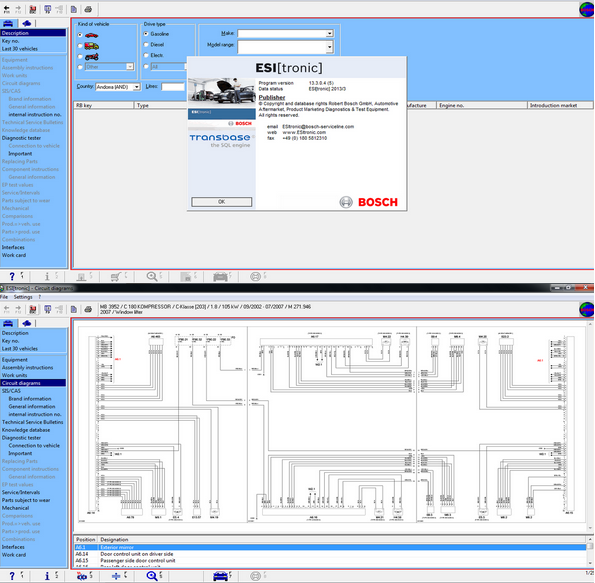Click the www.ESItronic.com web address in the dialog
Image resolution: width=595 pixels, height=583 pixels.
pos(304,132)
